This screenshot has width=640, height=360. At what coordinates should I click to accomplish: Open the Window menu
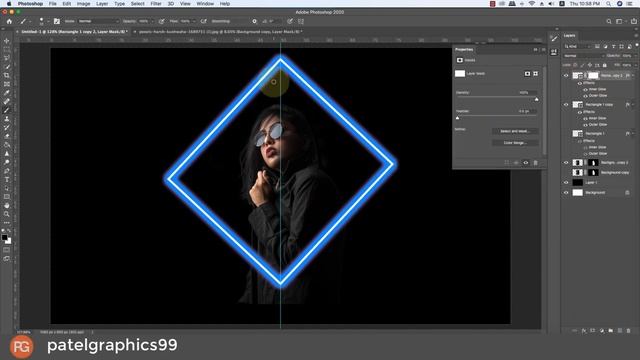[205, 4]
